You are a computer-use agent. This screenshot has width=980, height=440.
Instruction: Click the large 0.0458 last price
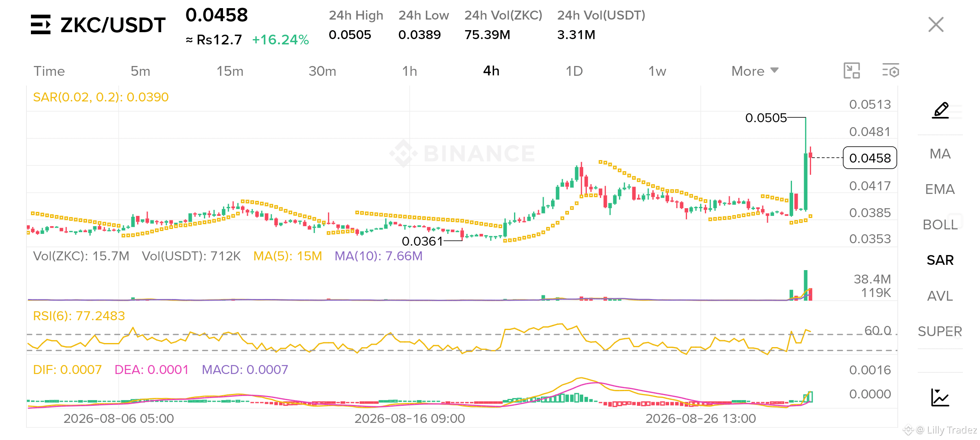coord(217,15)
